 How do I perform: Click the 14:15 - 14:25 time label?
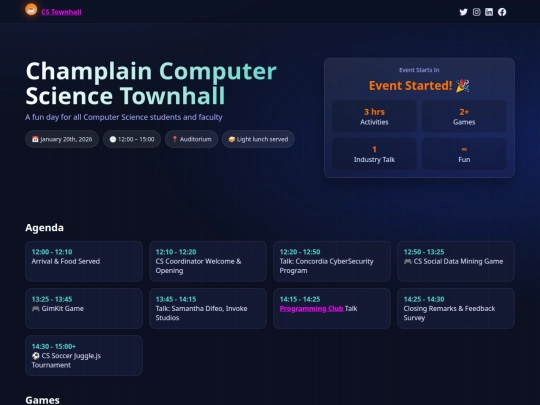pyautogui.click(x=300, y=299)
